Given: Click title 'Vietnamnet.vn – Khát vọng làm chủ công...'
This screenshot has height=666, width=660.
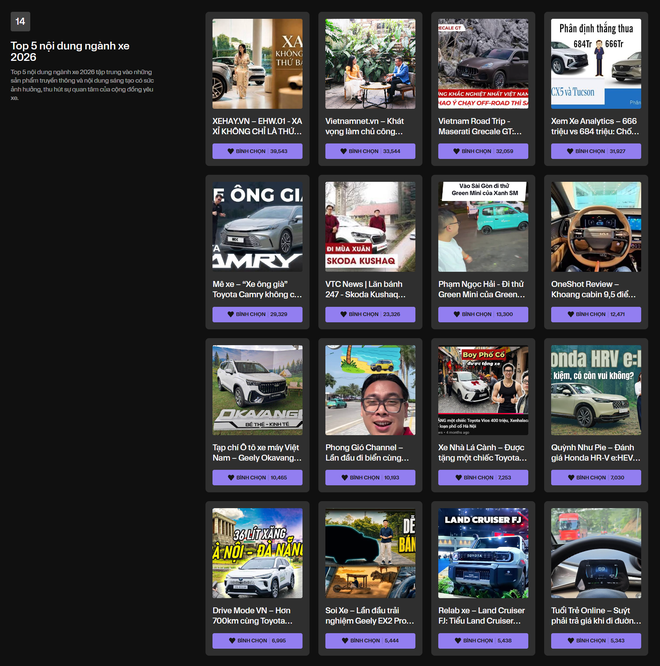Looking at the screenshot, I should [365, 126].
